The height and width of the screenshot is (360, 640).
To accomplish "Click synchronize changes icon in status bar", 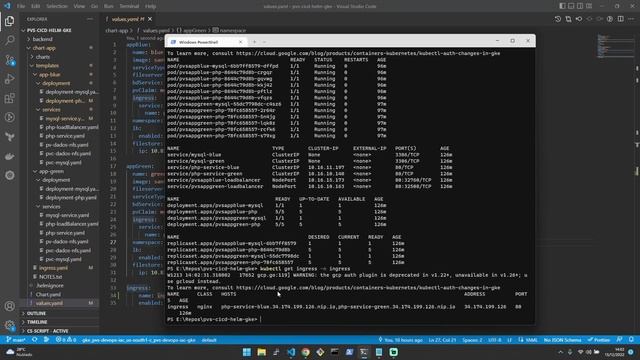I will (35, 340).
